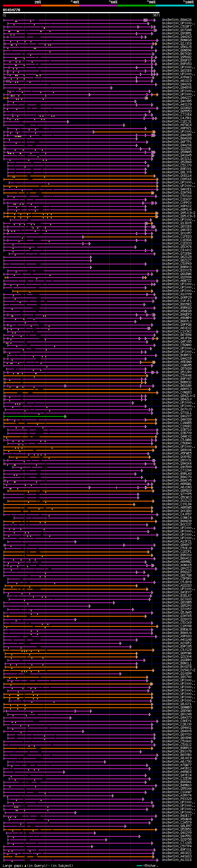Click the query end position 367

click(x=155, y=15)
